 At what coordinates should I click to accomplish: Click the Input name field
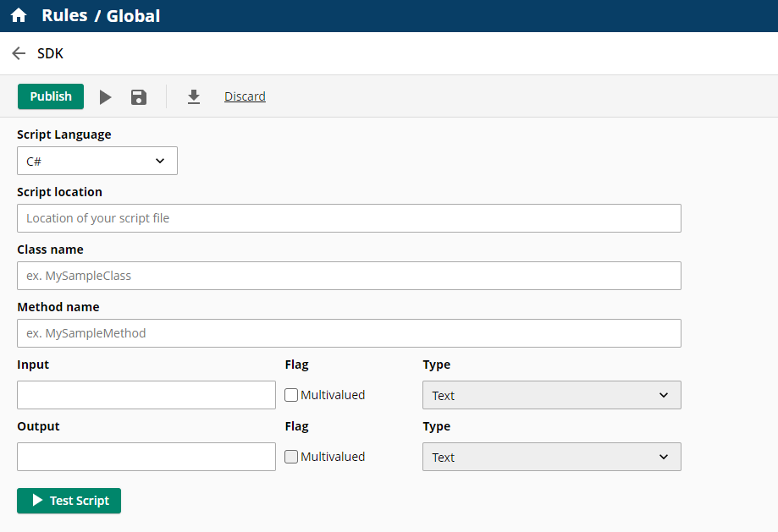click(x=146, y=395)
